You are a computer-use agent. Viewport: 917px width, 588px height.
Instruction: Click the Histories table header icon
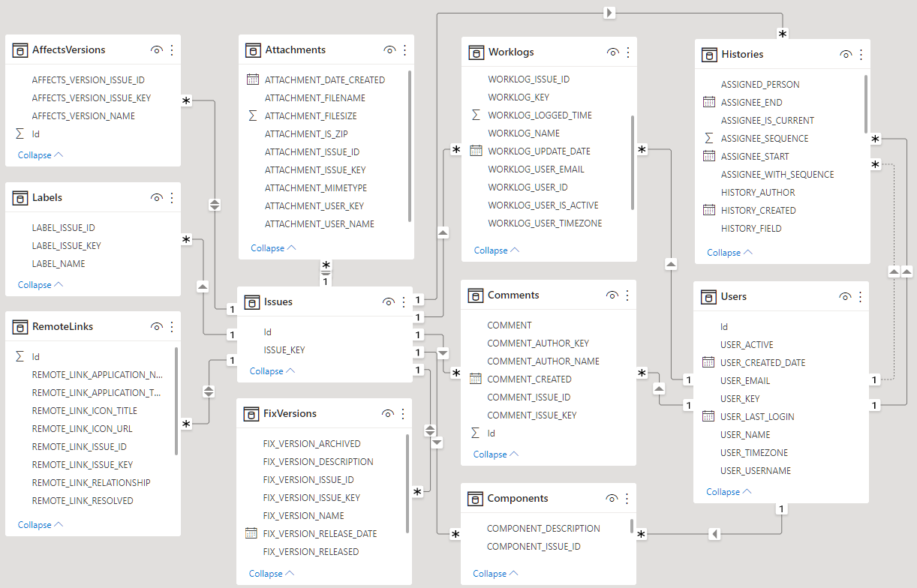coord(708,54)
